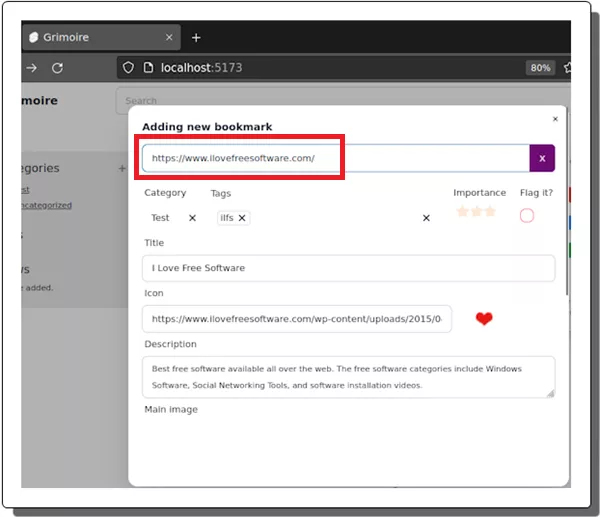Remove the Test category selection
The height and width of the screenshot is (517, 600).
193,218
